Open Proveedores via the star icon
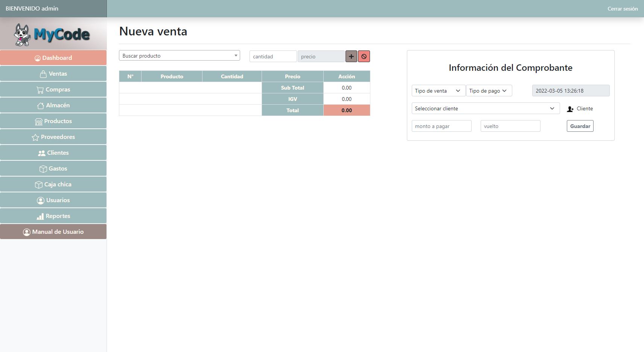The width and height of the screenshot is (644, 352). click(x=35, y=137)
